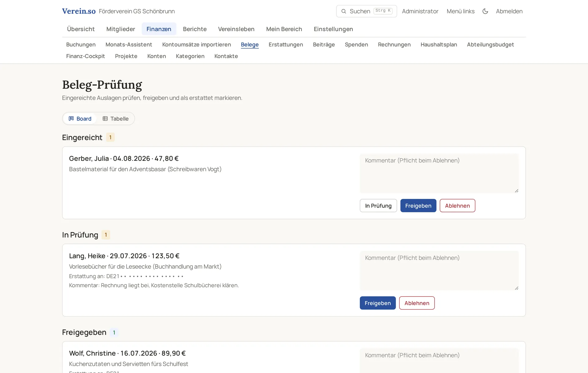Image resolution: width=588 pixels, height=373 pixels.
Task: Open the Haushaltsplan submenu
Action: tap(439, 45)
